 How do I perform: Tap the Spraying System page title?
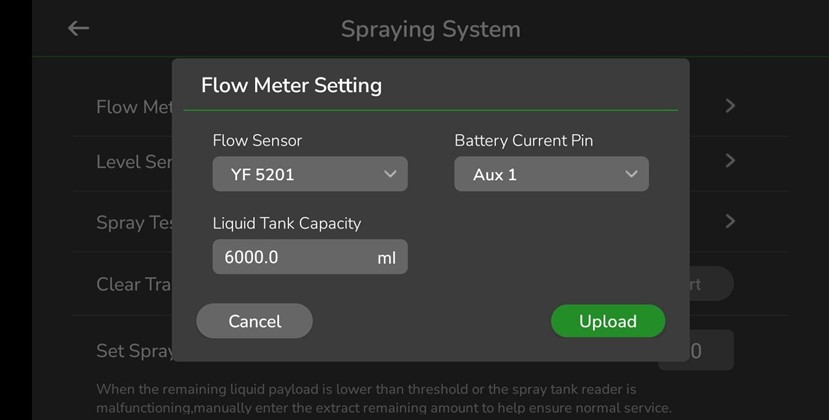(430, 29)
